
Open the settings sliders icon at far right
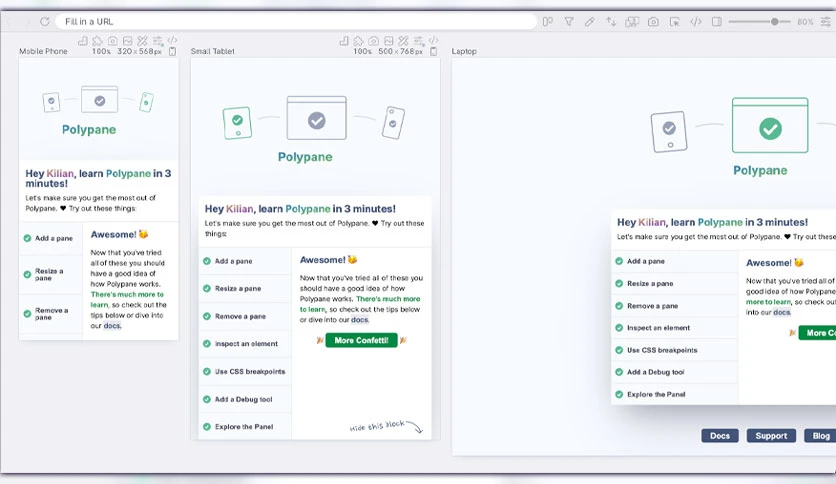826,22
